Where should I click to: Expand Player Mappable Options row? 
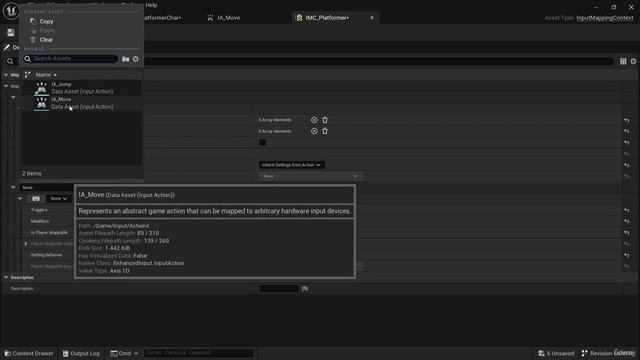[x=26, y=244]
